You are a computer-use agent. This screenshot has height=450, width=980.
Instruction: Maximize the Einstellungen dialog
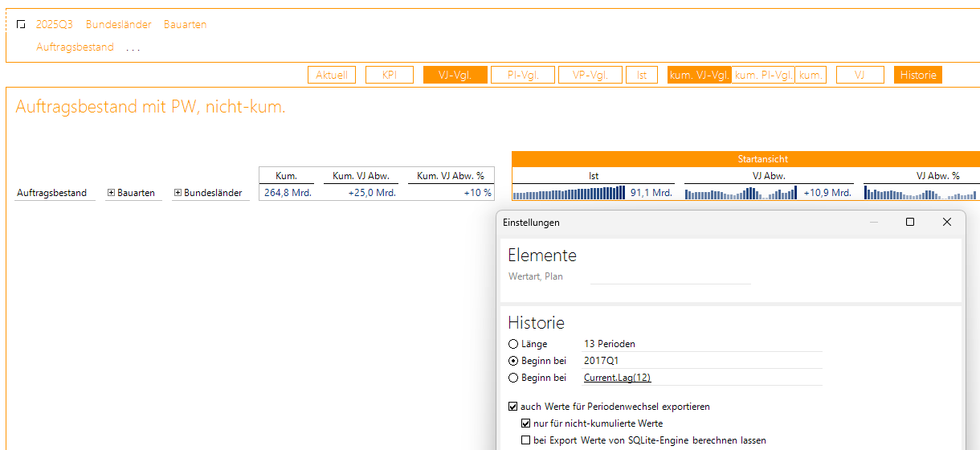[910, 223]
